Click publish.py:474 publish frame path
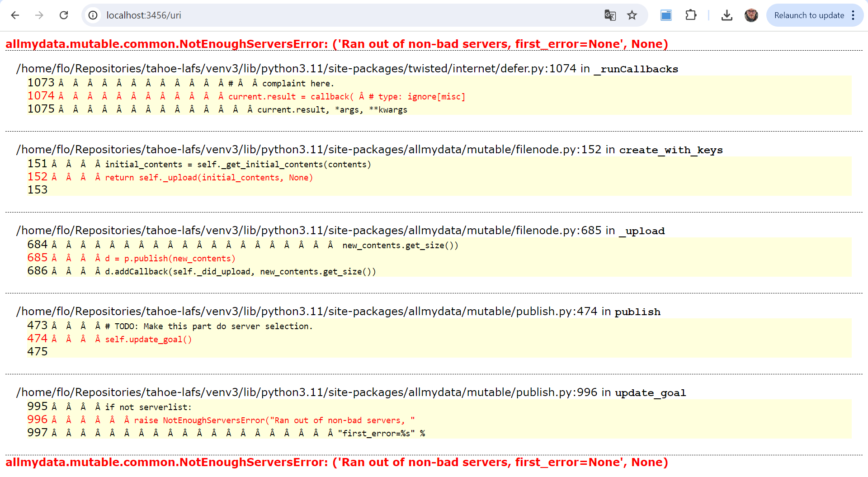 [339, 312]
